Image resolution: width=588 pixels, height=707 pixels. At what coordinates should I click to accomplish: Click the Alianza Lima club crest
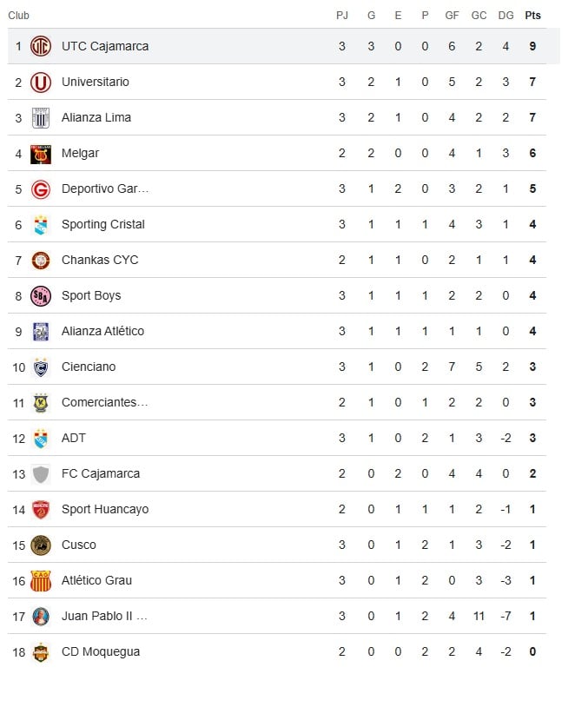tap(41, 117)
